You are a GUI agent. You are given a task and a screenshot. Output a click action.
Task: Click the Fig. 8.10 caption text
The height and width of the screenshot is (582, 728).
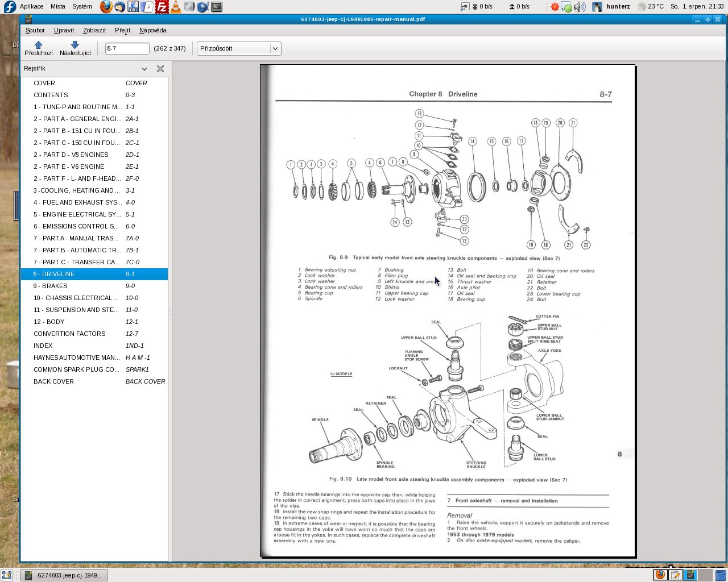point(448,479)
